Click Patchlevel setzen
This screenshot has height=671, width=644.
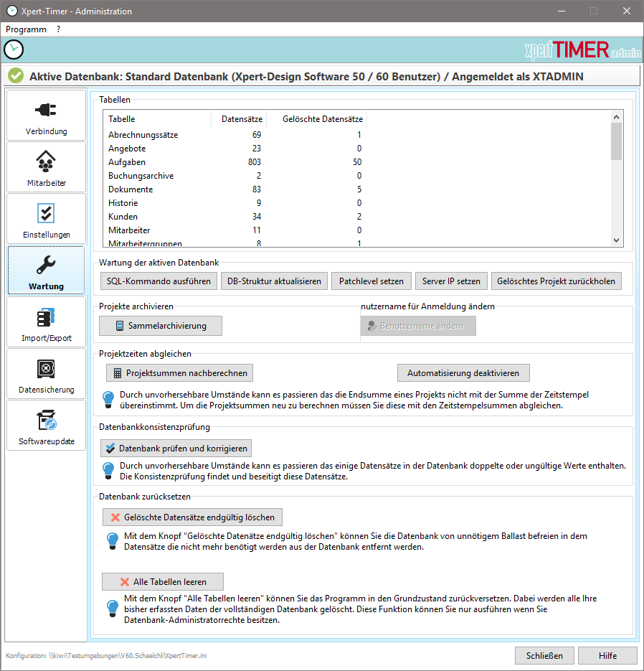click(x=371, y=281)
